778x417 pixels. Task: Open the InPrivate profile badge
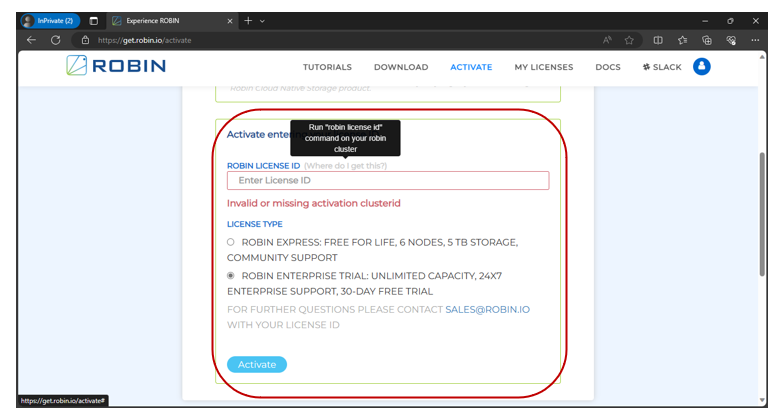point(50,21)
